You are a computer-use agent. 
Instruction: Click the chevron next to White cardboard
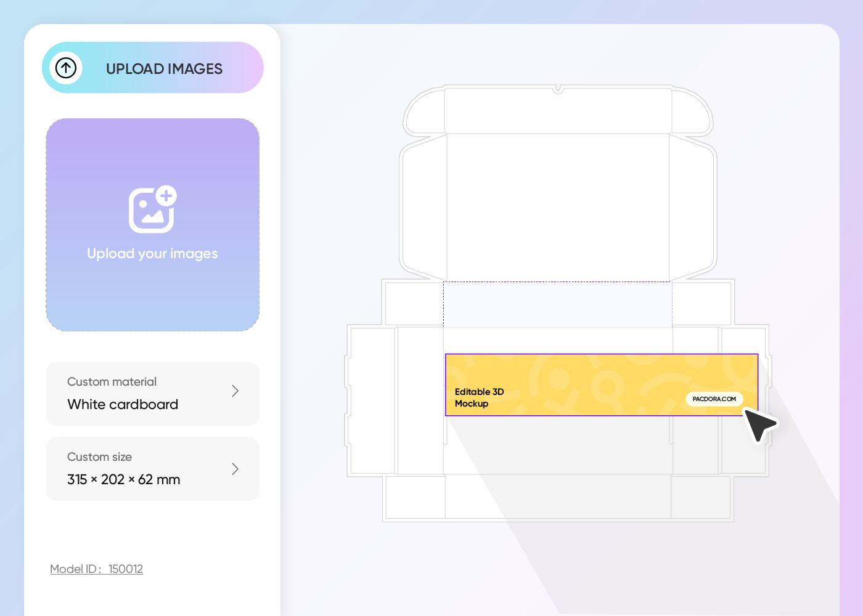tap(235, 391)
